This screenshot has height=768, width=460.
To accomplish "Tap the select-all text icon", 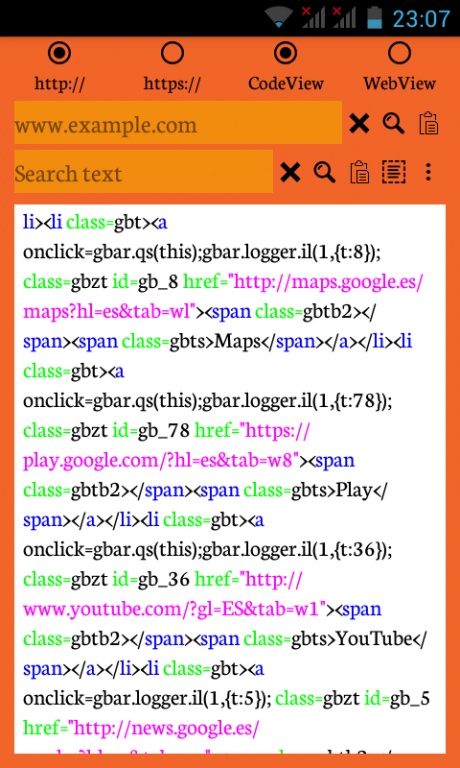I will [x=394, y=172].
